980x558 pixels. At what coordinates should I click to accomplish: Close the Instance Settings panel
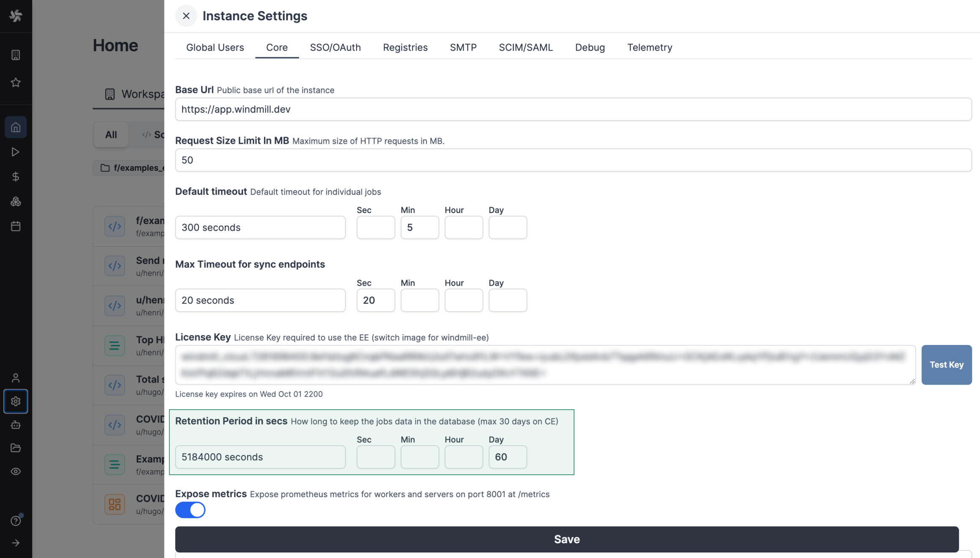coord(186,16)
